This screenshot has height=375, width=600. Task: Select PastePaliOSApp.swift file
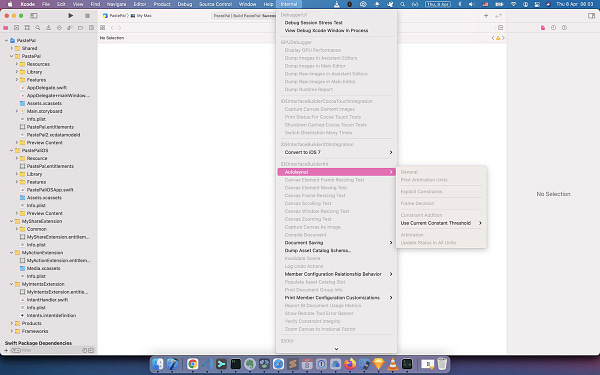(50, 190)
